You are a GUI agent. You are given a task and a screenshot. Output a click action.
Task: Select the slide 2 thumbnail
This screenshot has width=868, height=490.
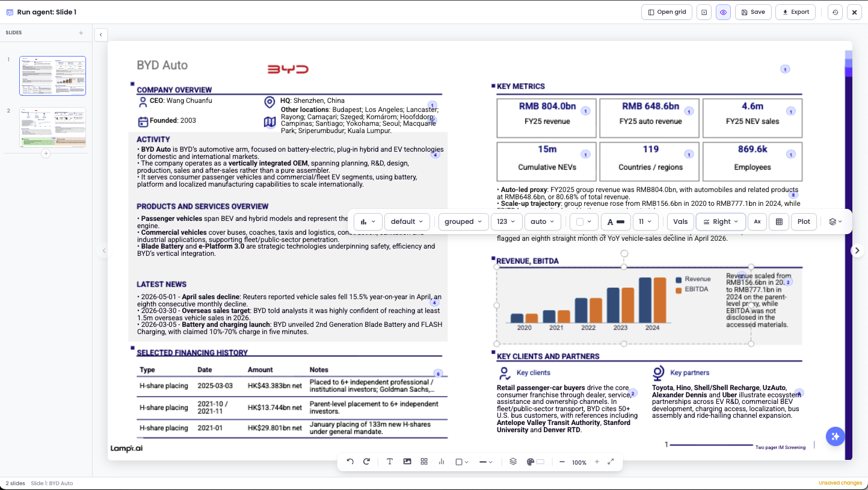click(x=52, y=127)
